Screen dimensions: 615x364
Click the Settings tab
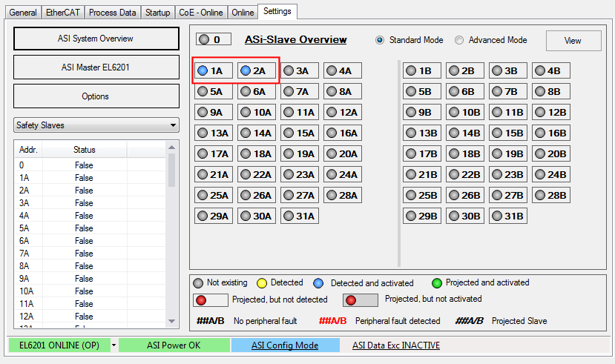click(x=277, y=11)
